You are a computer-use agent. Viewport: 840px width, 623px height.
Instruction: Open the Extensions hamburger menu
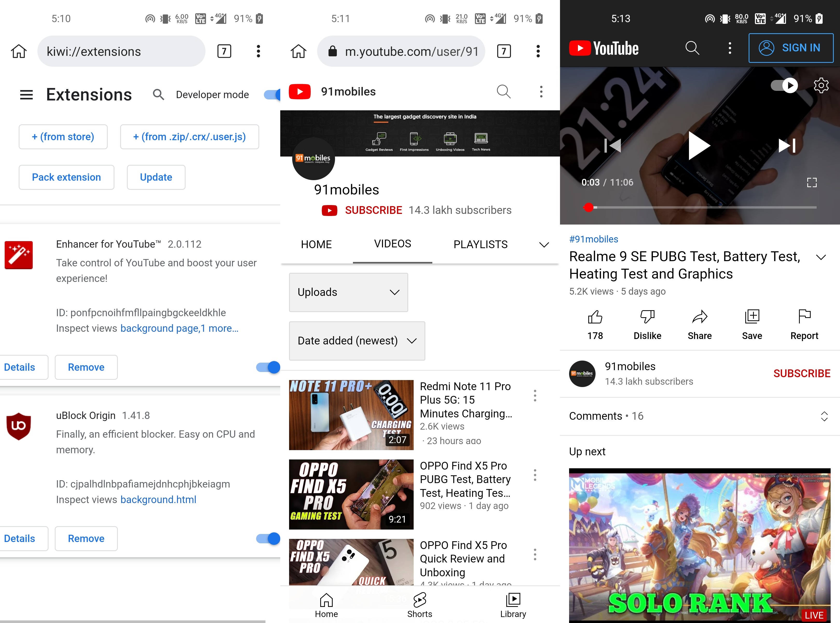click(x=26, y=95)
